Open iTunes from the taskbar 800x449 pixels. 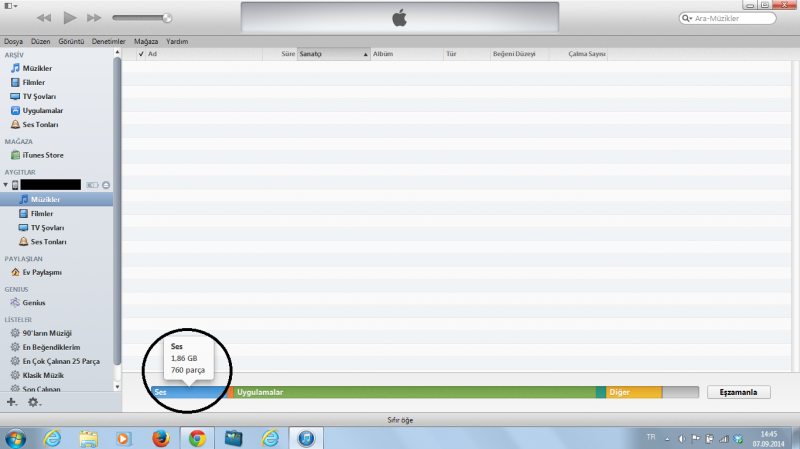point(306,438)
